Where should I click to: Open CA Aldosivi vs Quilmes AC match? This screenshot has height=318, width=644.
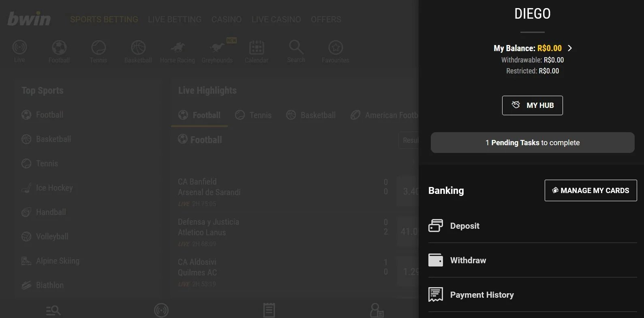click(197, 267)
